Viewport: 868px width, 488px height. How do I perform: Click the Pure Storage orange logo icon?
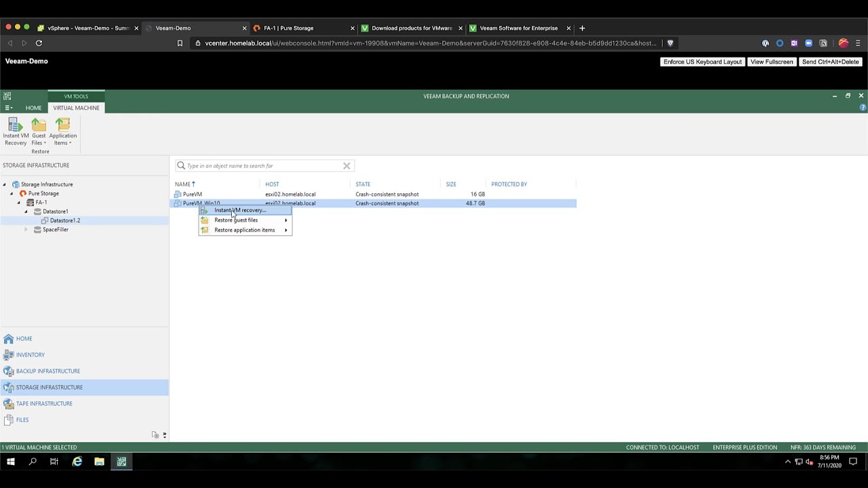coord(23,193)
